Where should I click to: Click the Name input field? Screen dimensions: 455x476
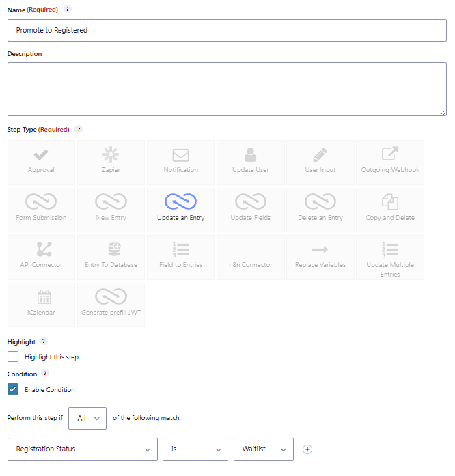coord(227,30)
